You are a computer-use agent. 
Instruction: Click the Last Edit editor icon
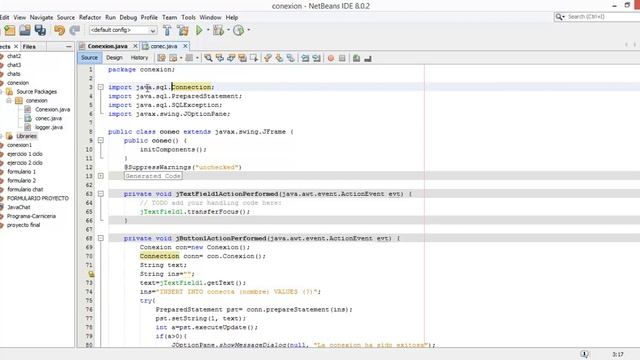pyautogui.click(x=162, y=58)
